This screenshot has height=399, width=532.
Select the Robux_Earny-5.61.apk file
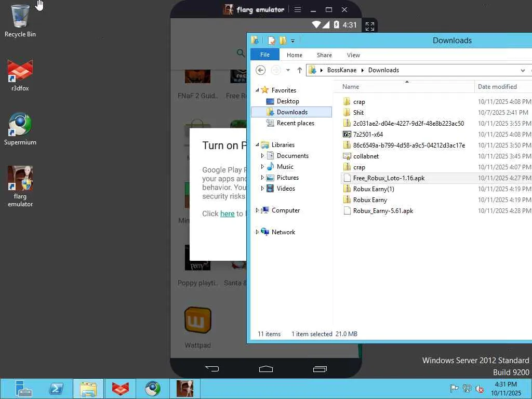point(383,211)
